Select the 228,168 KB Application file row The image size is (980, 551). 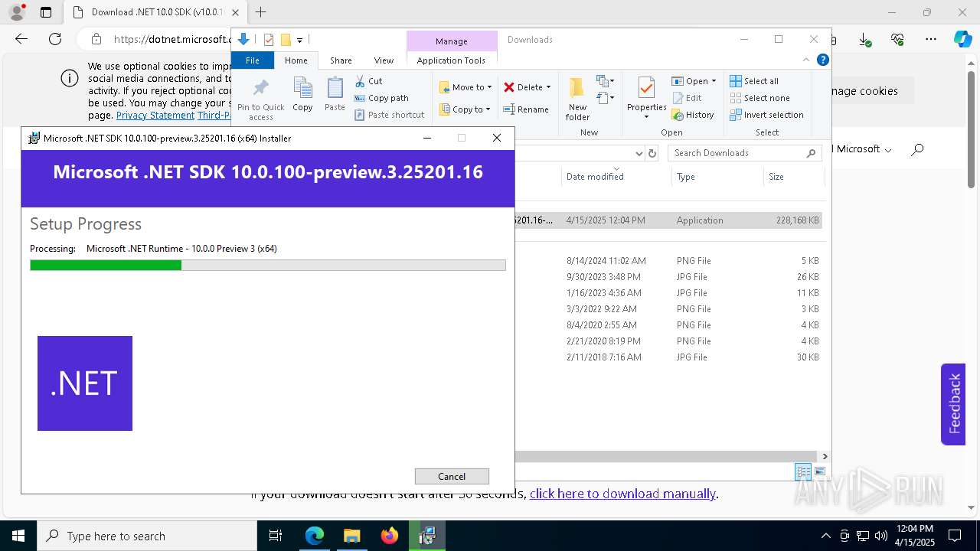668,220
